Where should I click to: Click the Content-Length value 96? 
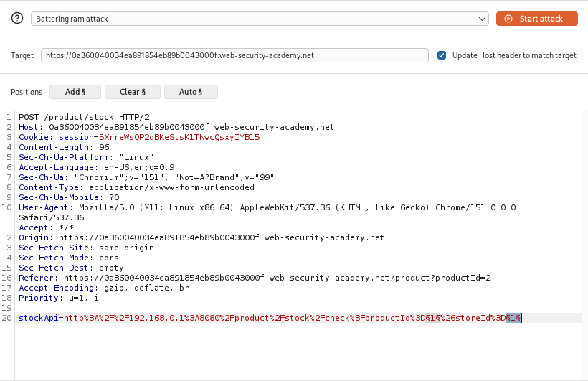click(x=104, y=148)
